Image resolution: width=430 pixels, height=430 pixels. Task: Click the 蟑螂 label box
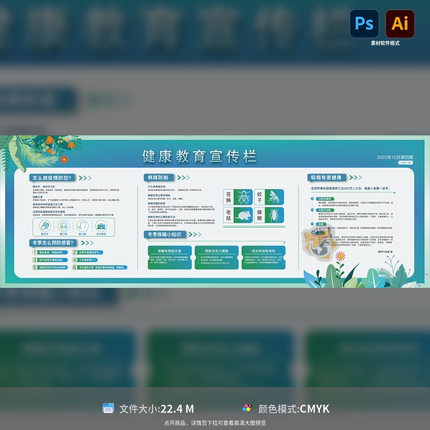point(260,215)
